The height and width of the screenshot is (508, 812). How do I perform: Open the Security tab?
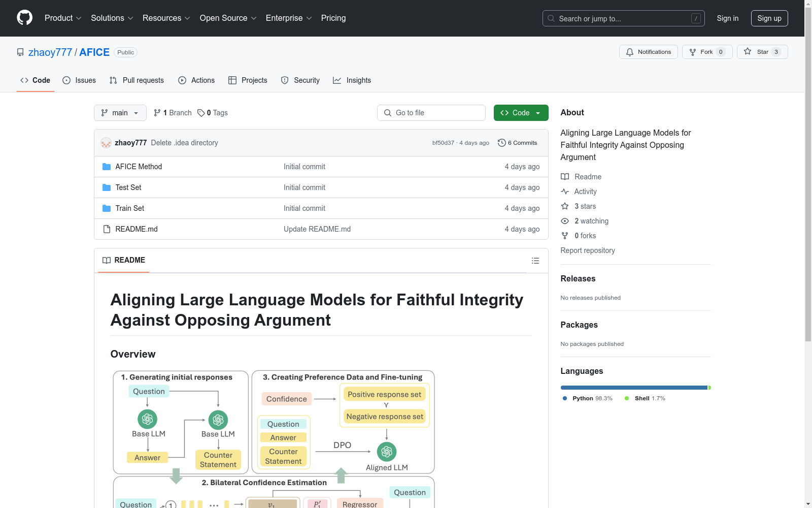tap(300, 80)
